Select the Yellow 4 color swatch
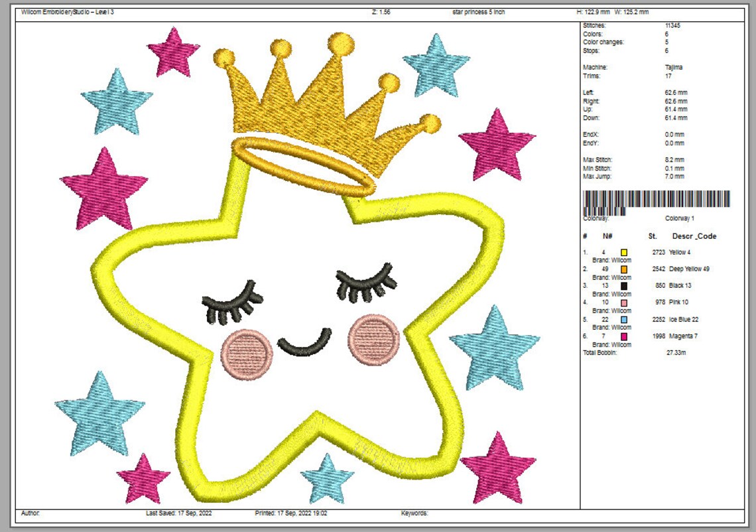This screenshot has height=532, width=756. coord(623,252)
